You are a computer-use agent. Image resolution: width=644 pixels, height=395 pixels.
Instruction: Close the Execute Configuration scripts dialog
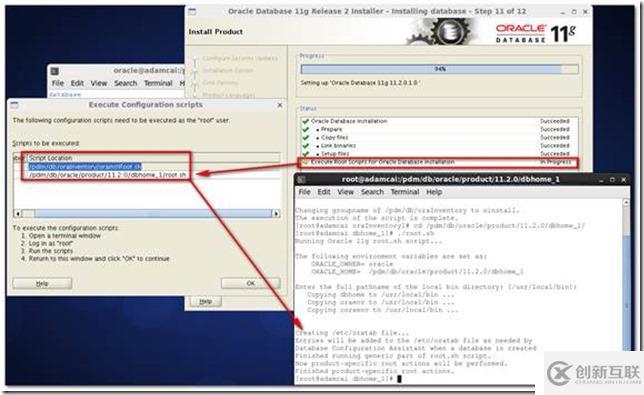pos(280,105)
